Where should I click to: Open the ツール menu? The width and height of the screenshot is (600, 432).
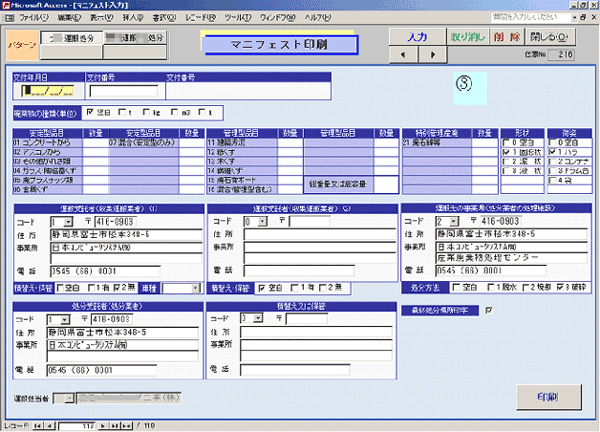click(x=238, y=18)
